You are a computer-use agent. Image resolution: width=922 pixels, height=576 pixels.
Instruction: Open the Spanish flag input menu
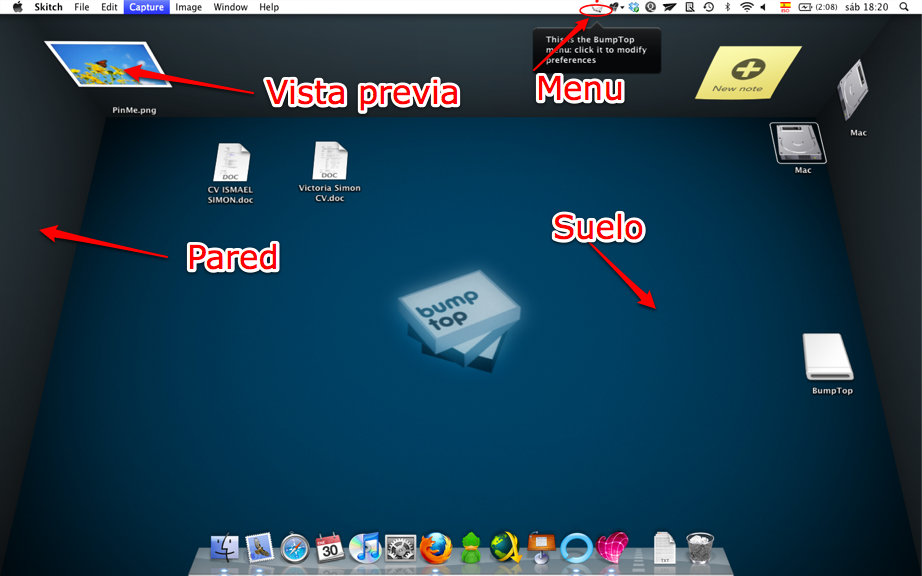(785, 7)
